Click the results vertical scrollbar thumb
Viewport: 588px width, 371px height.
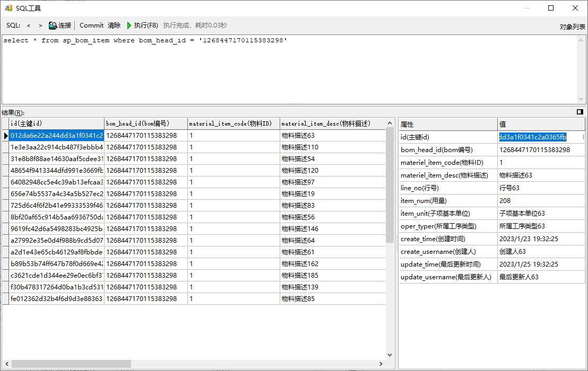[x=390, y=185]
